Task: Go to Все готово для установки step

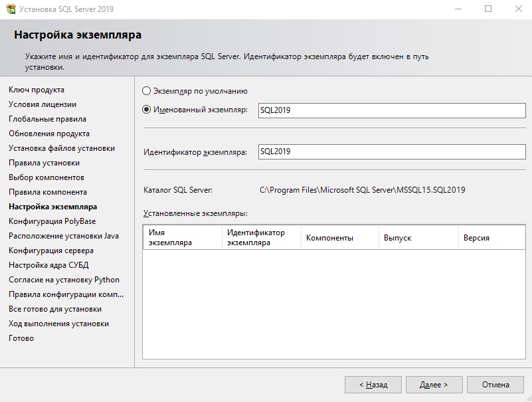Action: 55,308
